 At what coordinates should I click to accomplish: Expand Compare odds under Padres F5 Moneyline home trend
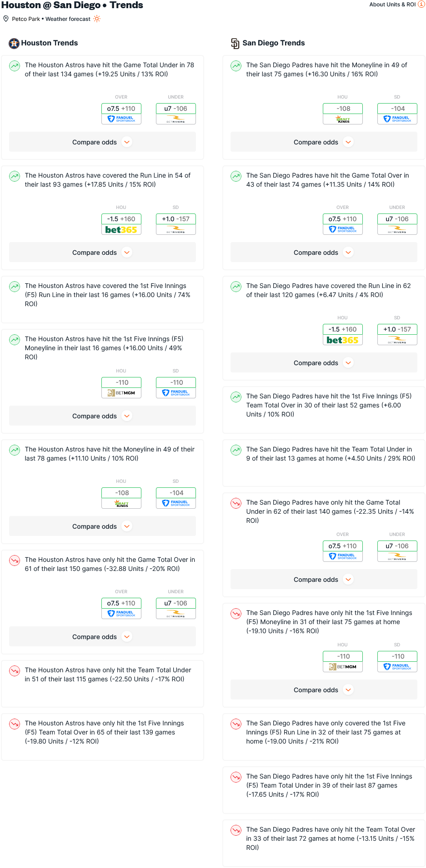coord(324,690)
